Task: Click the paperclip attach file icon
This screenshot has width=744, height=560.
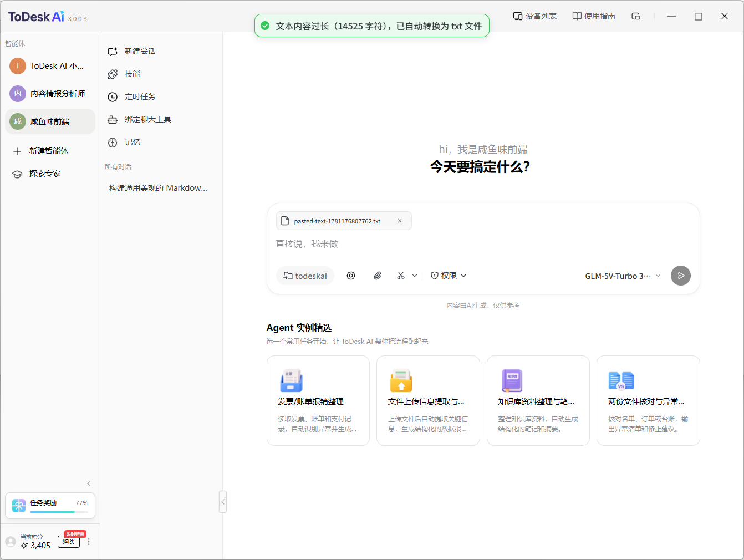Action: coord(378,276)
